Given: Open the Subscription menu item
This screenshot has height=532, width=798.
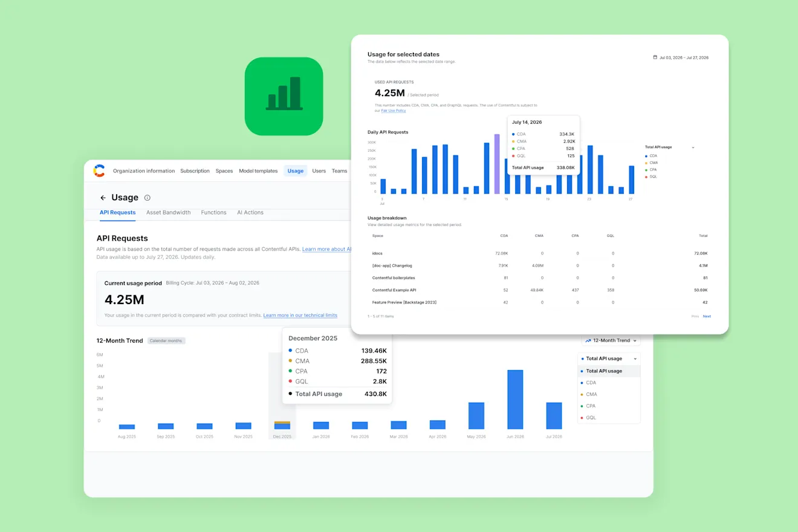Looking at the screenshot, I should 195,171.
